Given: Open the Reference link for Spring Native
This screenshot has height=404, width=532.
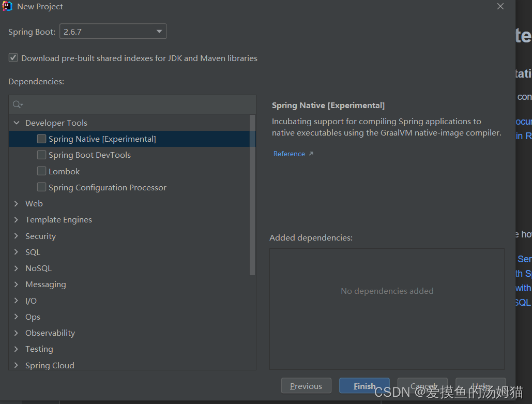Looking at the screenshot, I should pos(289,154).
